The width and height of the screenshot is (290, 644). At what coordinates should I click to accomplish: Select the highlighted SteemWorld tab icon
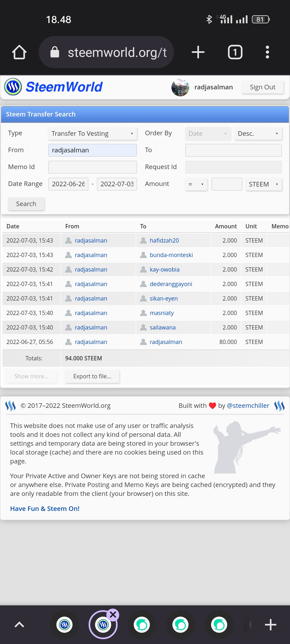pyautogui.click(x=103, y=625)
